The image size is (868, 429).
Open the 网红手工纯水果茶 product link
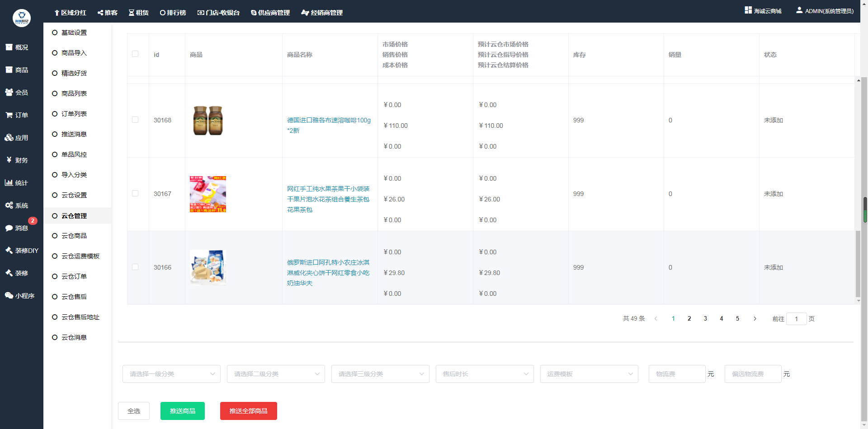(328, 199)
